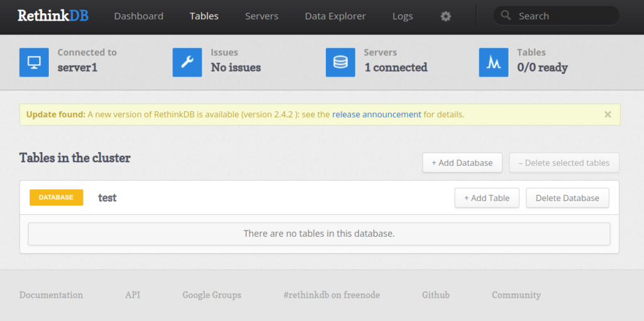This screenshot has width=644, height=321.
Task: Click the test database name
Action: click(x=107, y=198)
